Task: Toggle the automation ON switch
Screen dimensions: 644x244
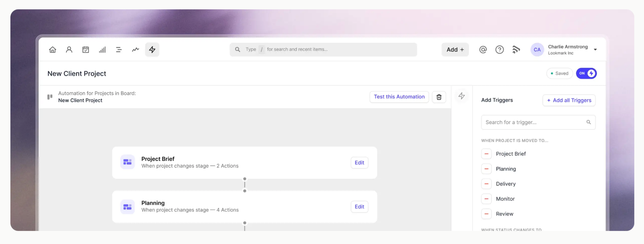Action: coord(586,73)
